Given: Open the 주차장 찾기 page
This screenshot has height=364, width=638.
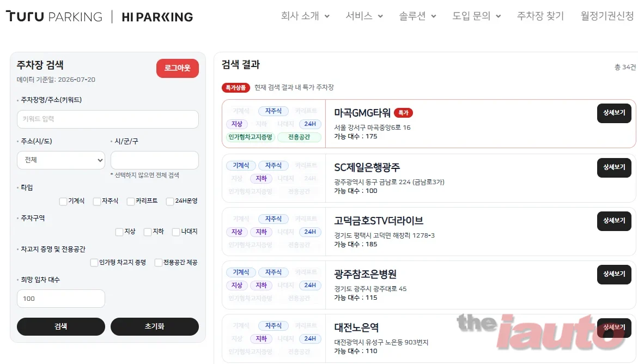Looking at the screenshot, I should [x=540, y=16].
